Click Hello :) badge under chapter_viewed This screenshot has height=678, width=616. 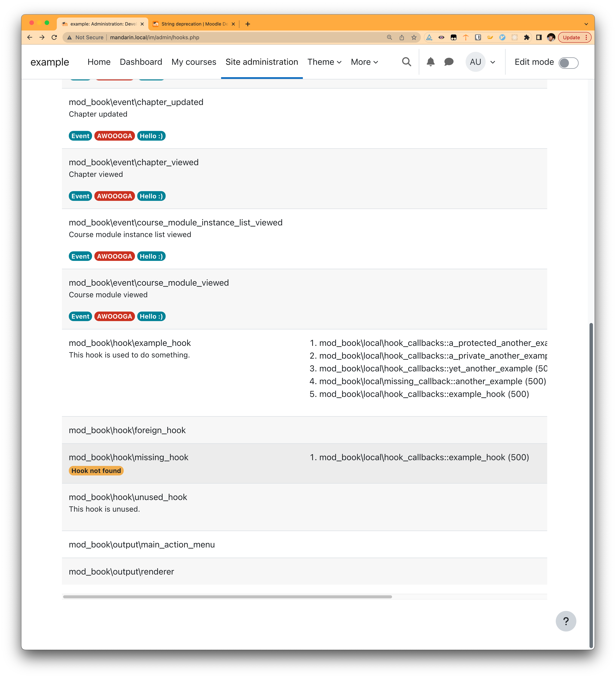point(151,196)
